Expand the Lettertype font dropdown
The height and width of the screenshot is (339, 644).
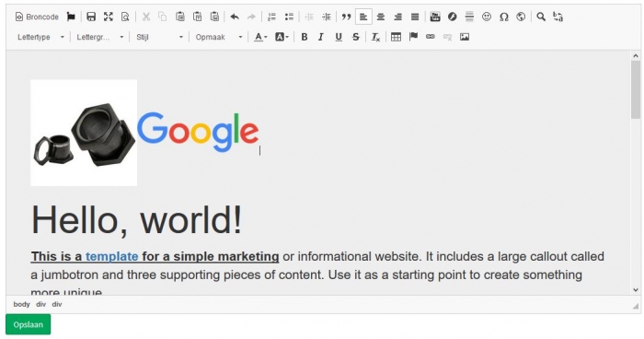coord(40,37)
